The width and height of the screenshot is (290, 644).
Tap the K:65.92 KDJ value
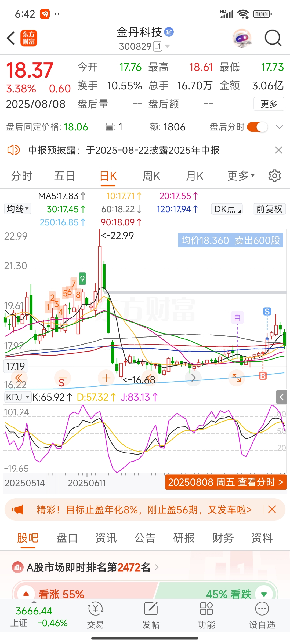(x=52, y=397)
